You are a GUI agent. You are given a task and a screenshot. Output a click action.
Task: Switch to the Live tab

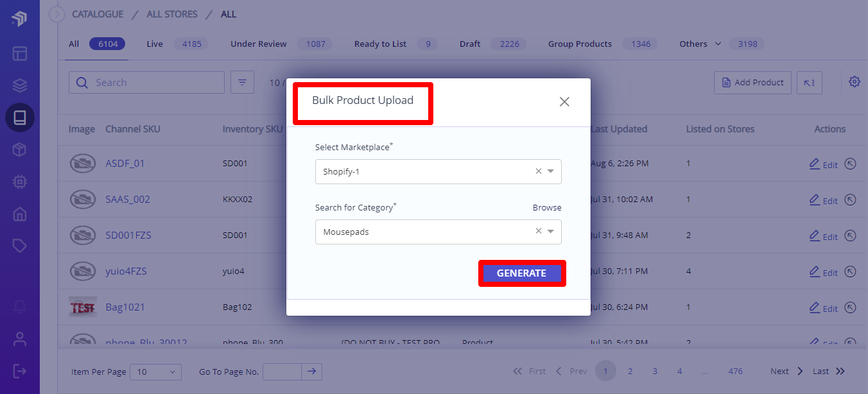pos(177,44)
